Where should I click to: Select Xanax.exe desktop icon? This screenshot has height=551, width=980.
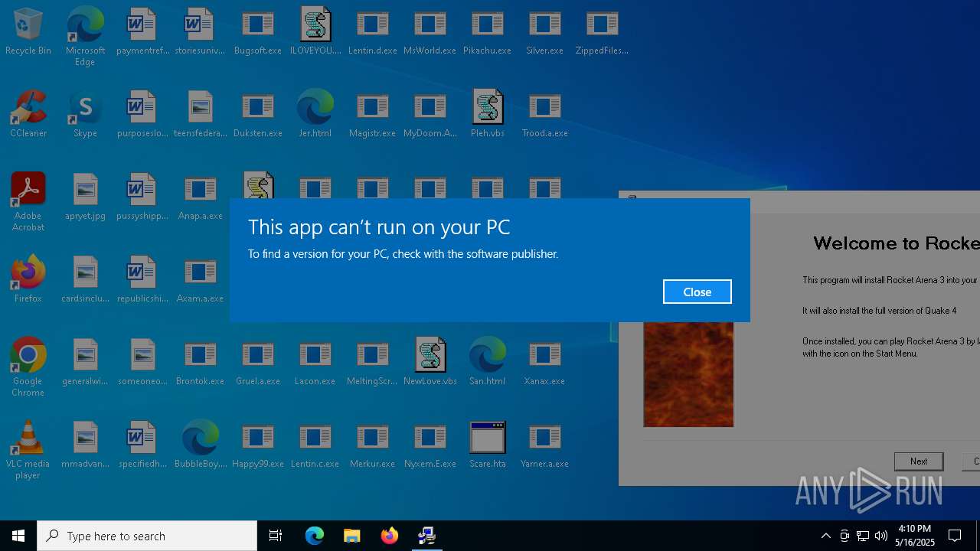click(545, 363)
